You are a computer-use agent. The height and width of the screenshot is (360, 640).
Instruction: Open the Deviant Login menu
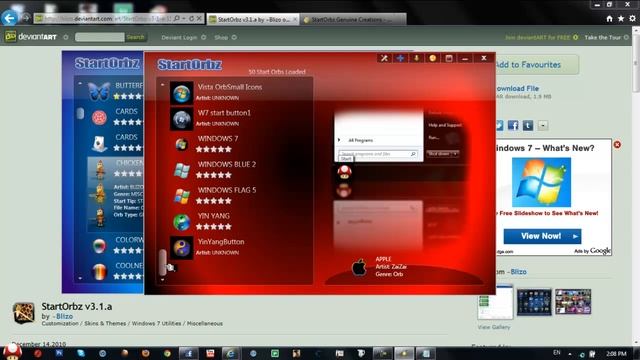pos(183,37)
